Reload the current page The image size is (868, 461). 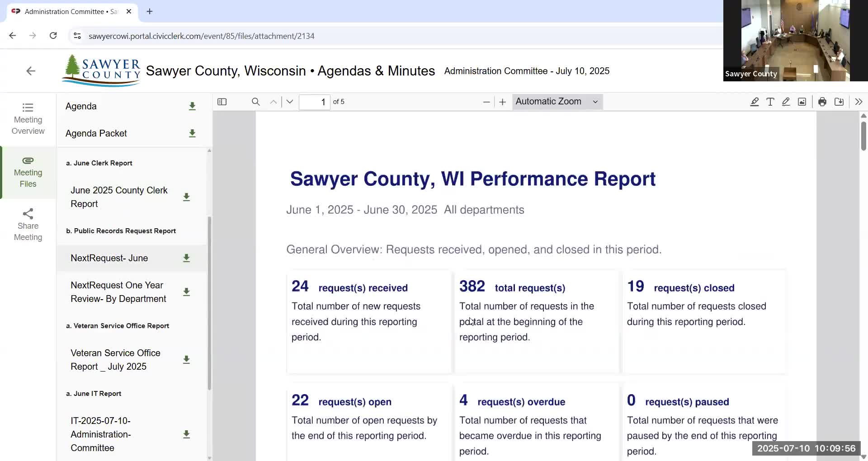pos(53,36)
